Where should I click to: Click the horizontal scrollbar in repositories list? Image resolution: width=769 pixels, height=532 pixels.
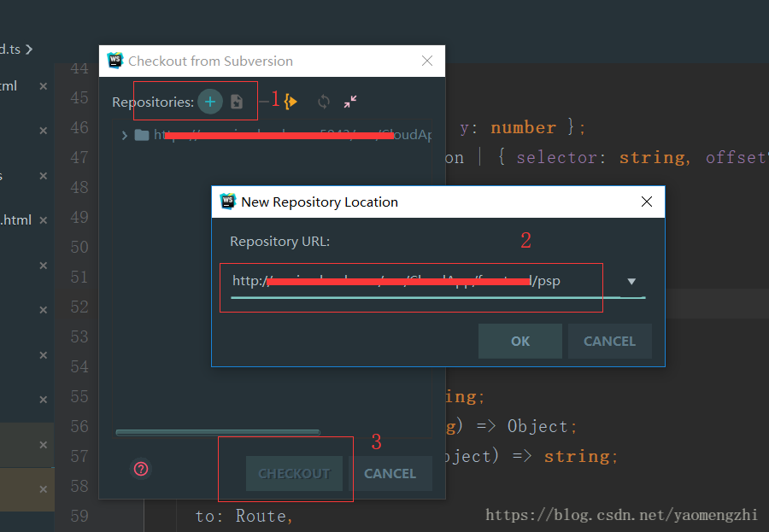[218, 432]
